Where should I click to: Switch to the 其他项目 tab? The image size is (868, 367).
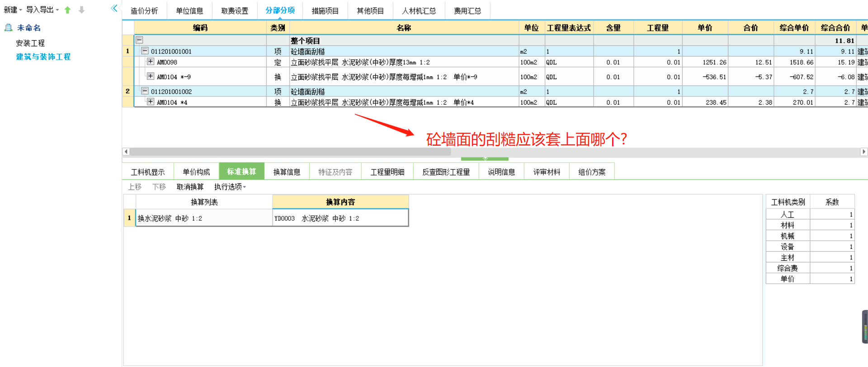coord(370,10)
